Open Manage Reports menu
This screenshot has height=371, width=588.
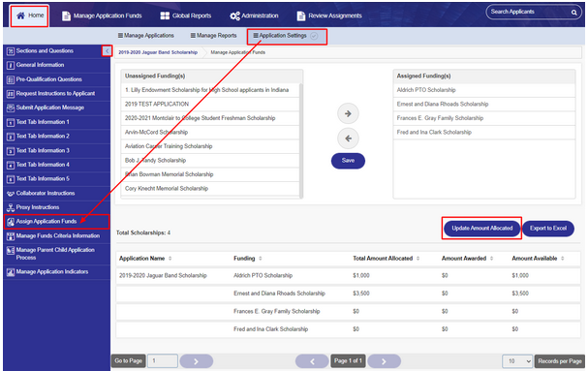click(x=213, y=36)
